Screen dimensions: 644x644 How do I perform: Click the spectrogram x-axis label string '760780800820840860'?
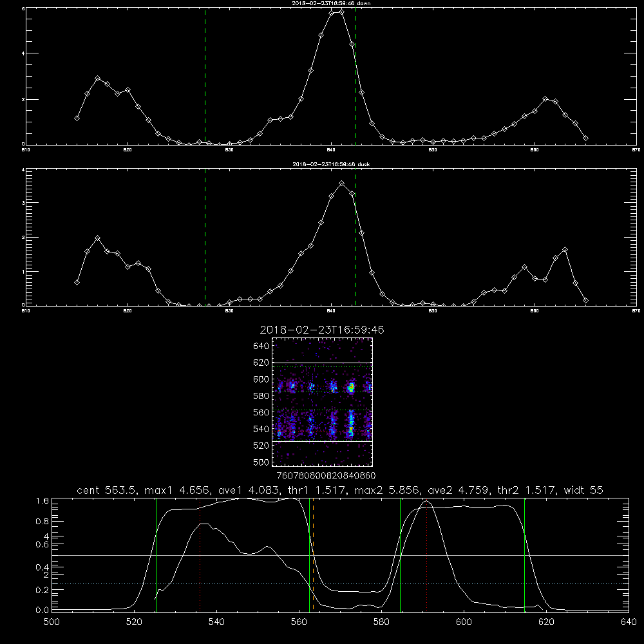click(x=326, y=476)
